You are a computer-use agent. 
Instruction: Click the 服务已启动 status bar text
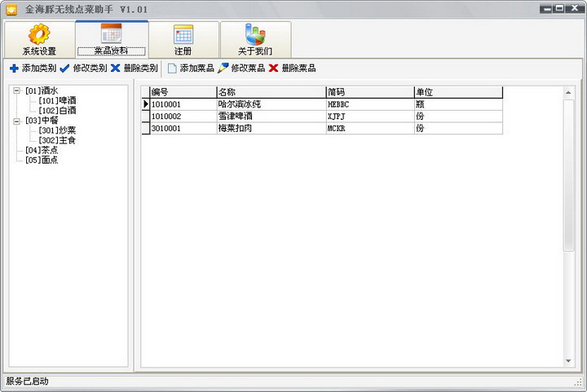(x=28, y=381)
